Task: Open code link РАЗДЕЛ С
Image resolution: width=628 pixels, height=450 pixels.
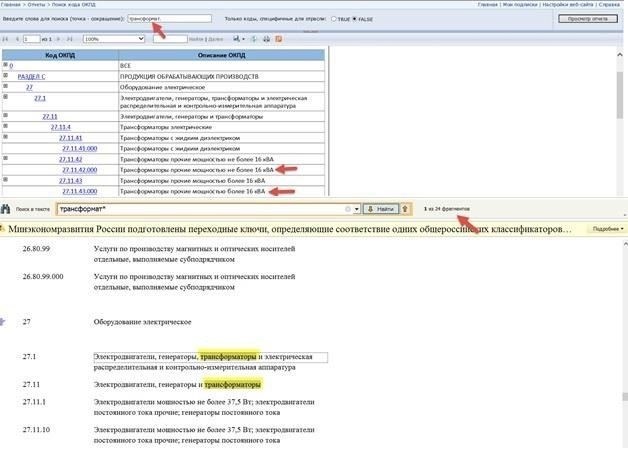Action: pyautogui.click(x=31, y=76)
